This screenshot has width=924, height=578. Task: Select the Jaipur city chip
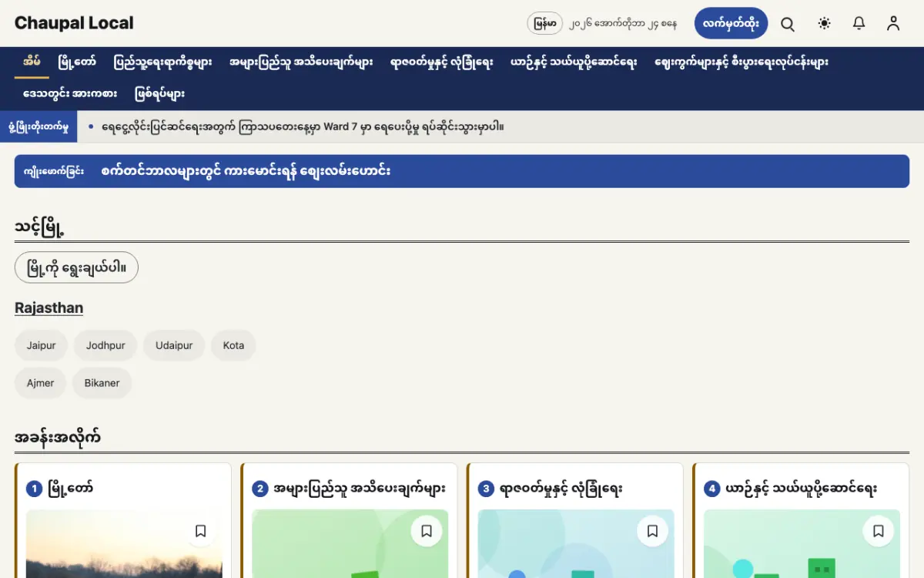pos(42,345)
